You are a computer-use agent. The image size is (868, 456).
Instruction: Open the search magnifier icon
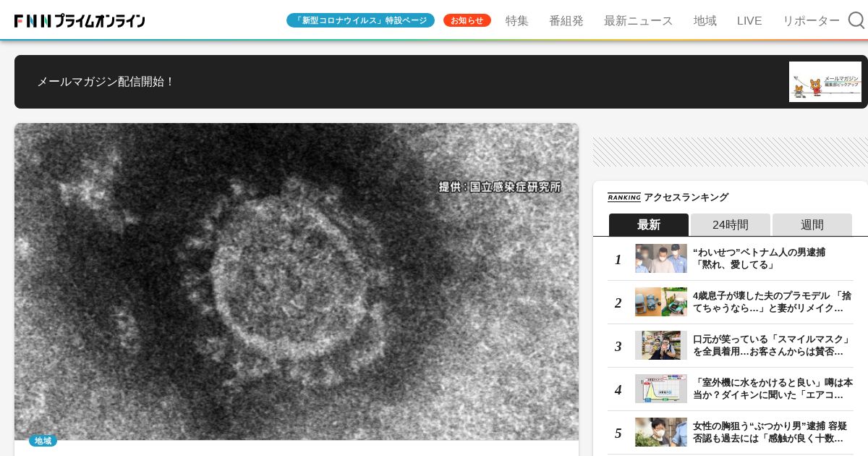(856, 20)
